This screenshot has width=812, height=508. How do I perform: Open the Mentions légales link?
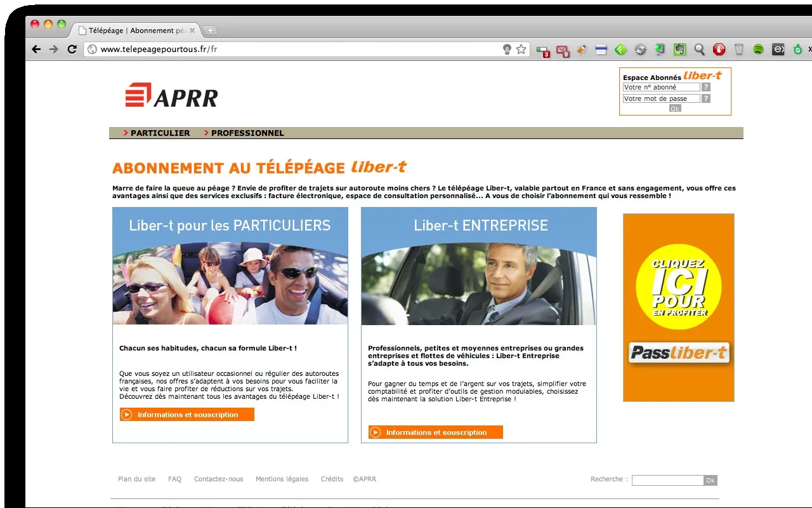(282, 479)
